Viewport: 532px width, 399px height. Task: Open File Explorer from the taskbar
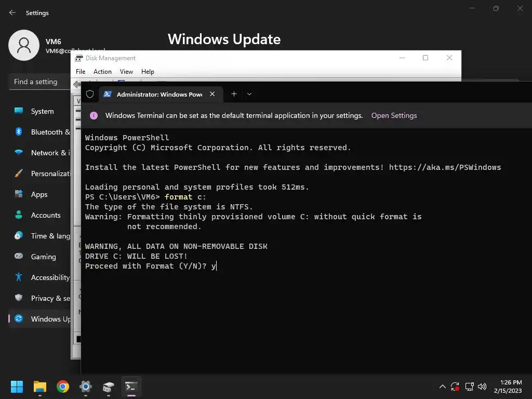point(39,387)
